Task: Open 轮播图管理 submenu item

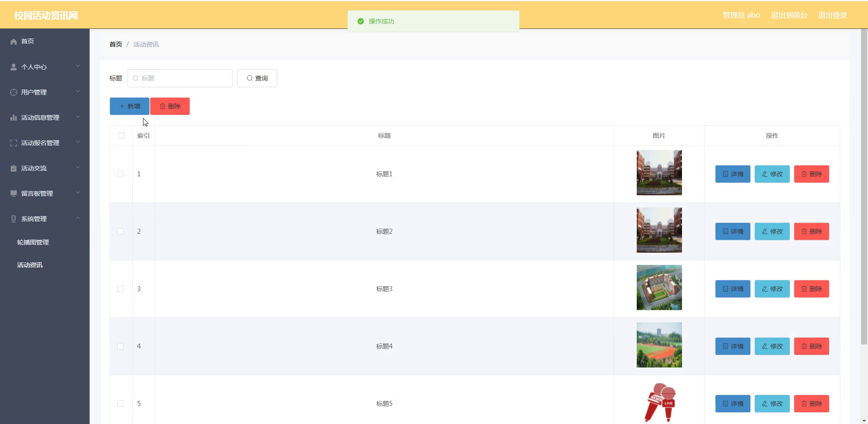Action: point(33,242)
